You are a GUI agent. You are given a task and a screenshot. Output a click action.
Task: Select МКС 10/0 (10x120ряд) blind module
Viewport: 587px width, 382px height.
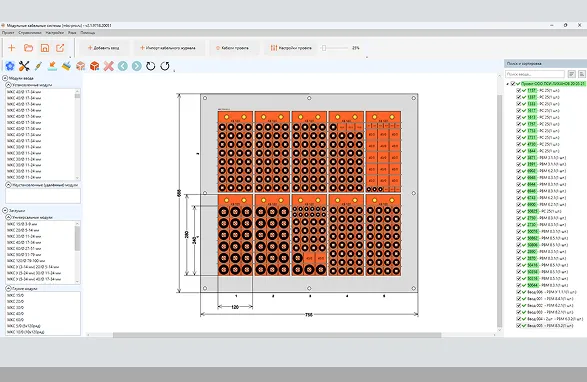pos(25,332)
